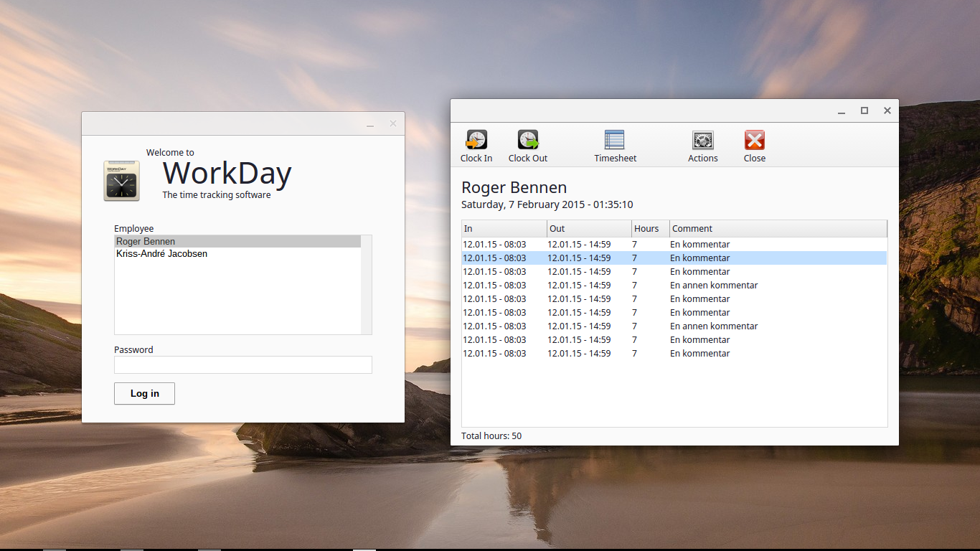Open the Actions gear toolbar item
The width and height of the screenshot is (980, 551).
702,146
